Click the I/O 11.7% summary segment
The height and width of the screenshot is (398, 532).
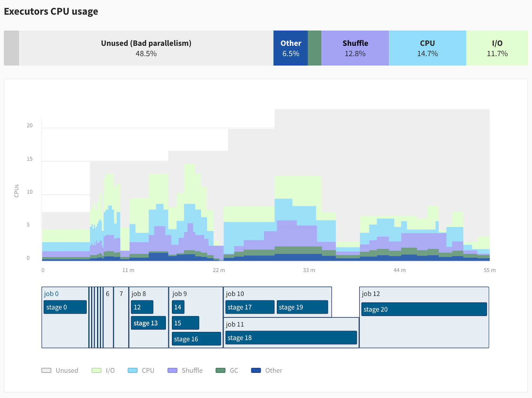497,48
